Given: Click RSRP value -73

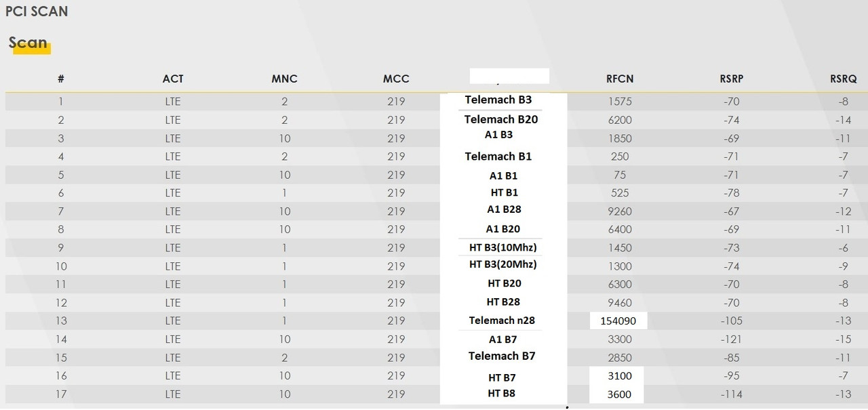Looking at the screenshot, I should tap(732, 248).
